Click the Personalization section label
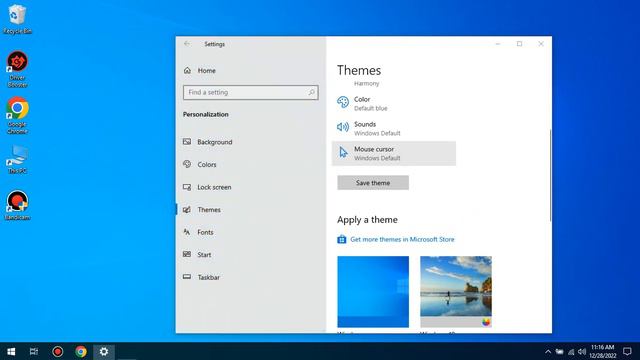Screen dimensions: 640x360 [206, 114]
